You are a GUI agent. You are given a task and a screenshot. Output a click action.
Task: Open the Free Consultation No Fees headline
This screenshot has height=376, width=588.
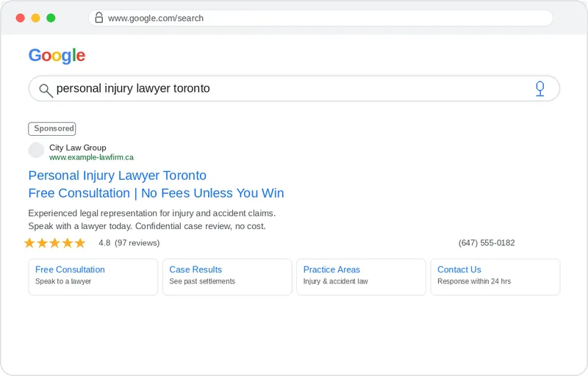[156, 193]
